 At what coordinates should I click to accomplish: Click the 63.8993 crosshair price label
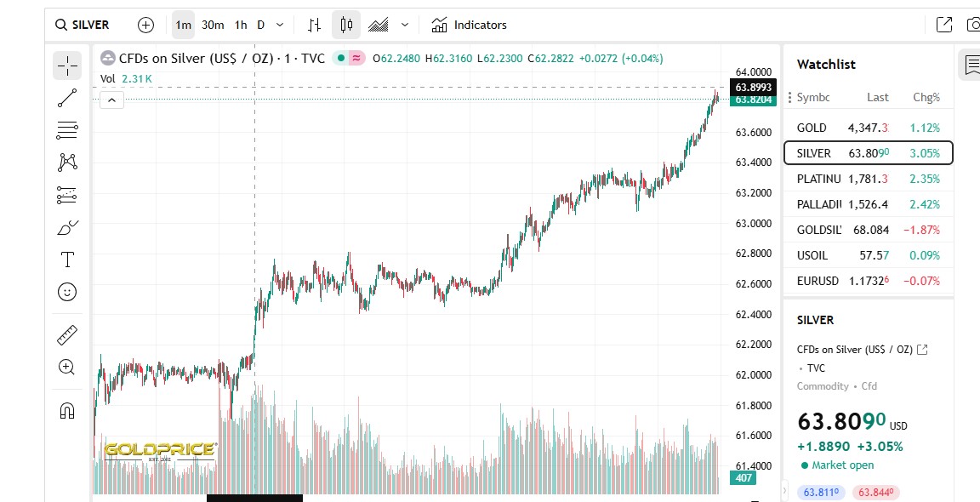click(753, 87)
